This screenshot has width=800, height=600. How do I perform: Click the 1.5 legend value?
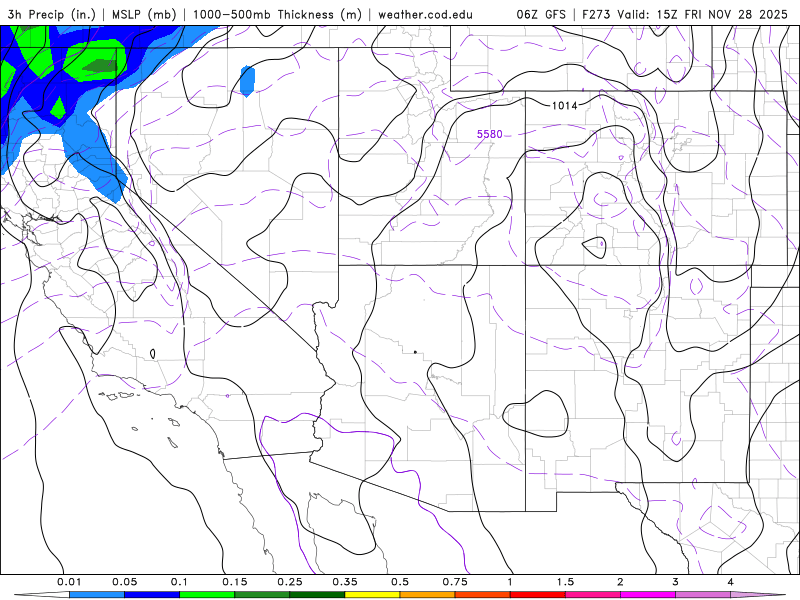point(565,582)
